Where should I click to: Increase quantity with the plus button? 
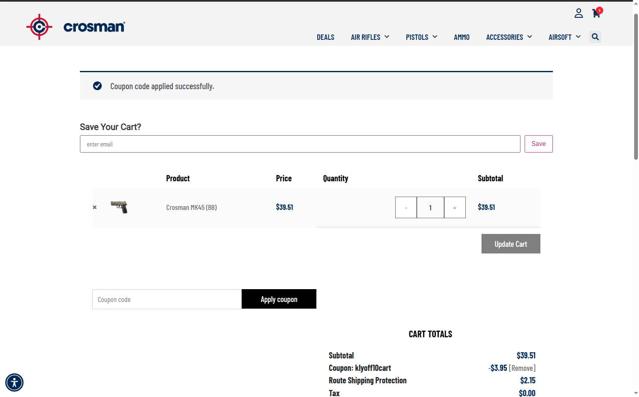454,207
